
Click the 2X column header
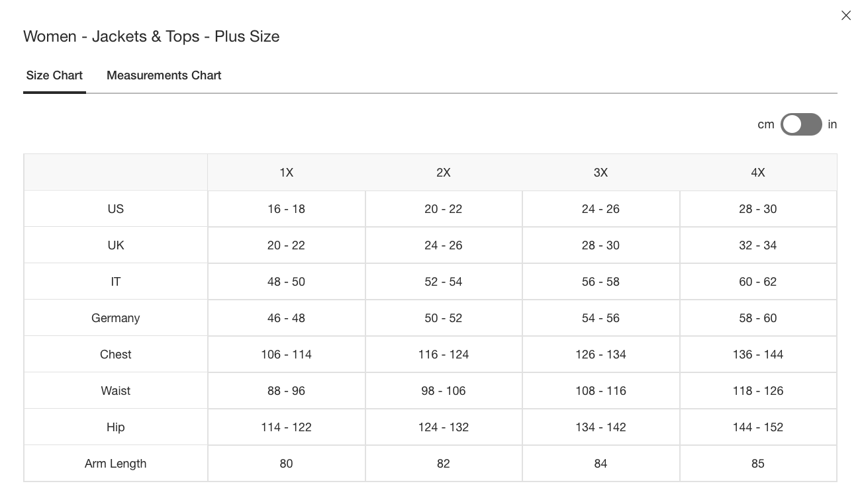(444, 173)
